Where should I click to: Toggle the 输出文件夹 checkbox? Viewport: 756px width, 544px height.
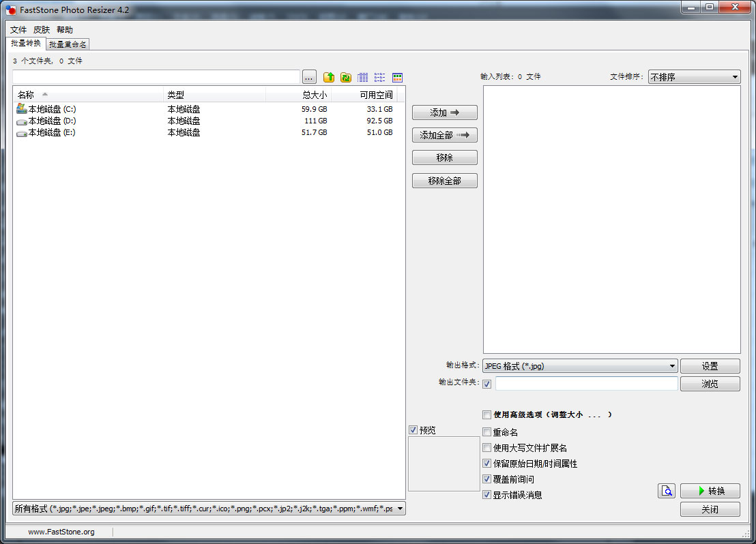487,384
